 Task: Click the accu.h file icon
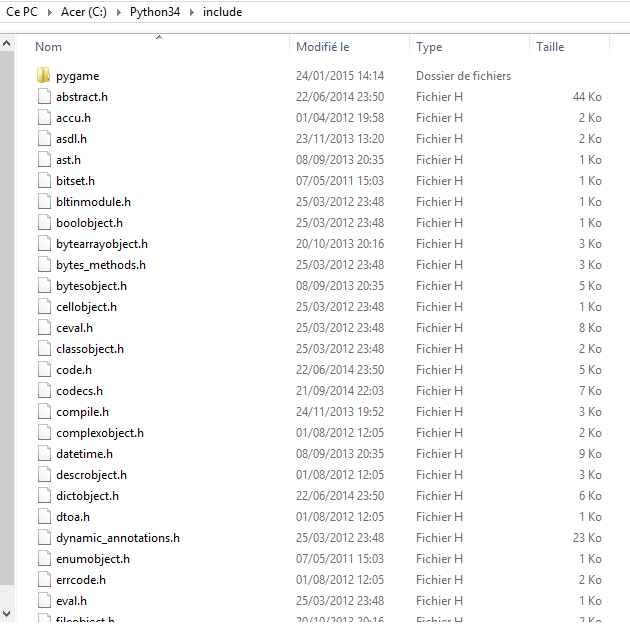click(x=43, y=118)
